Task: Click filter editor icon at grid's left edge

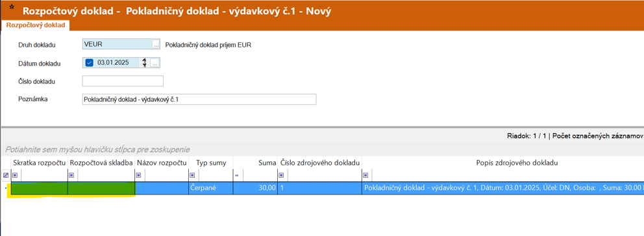Action: point(6,175)
